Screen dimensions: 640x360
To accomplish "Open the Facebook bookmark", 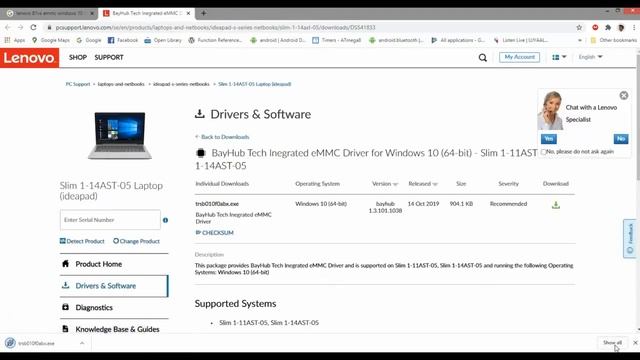I will [x=123, y=40].
